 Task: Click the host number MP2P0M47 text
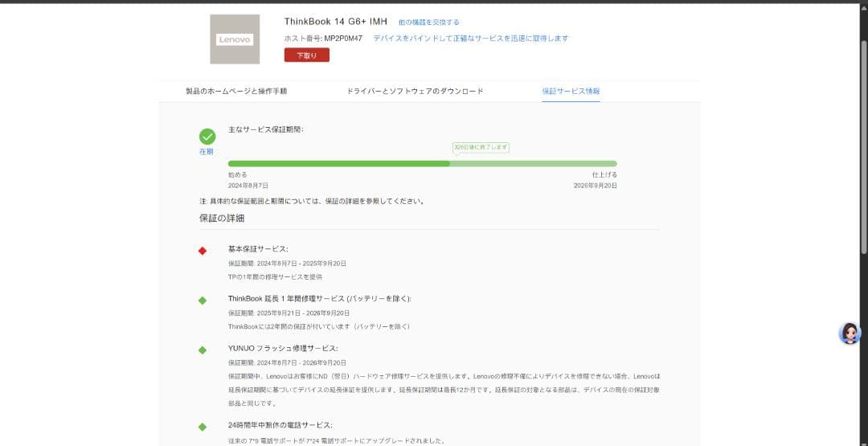(343, 39)
